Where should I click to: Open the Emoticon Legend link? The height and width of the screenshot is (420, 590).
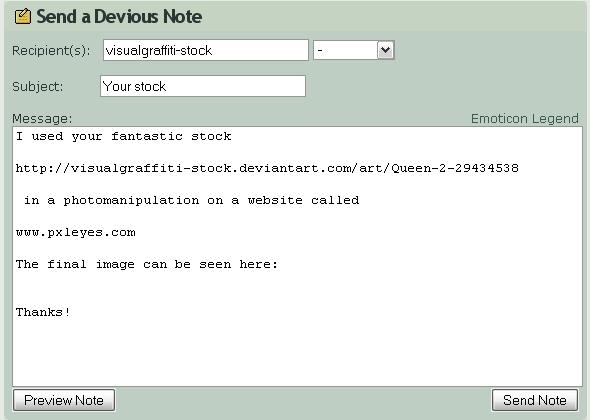[525, 119]
